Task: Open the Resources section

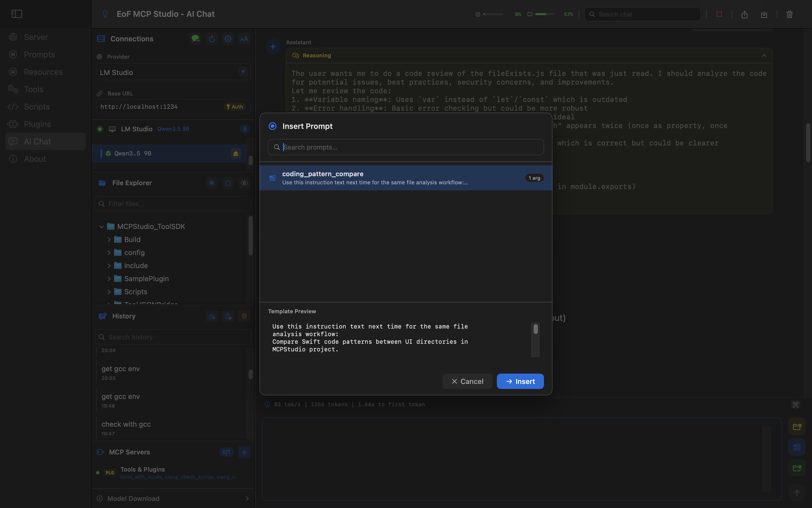Action: [46, 72]
